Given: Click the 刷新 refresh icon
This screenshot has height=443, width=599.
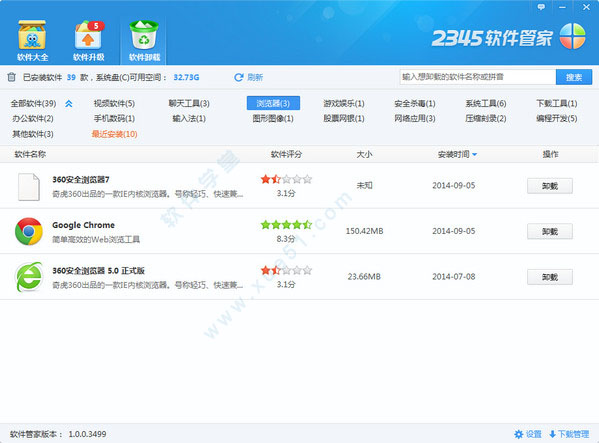Looking at the screenshot, I should tap(239, 78).
